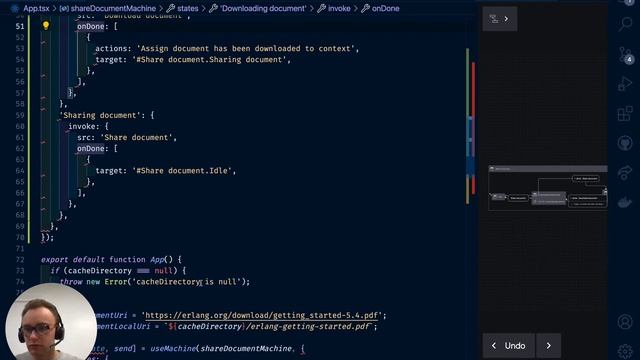Follow the erlang.org getting_started PDF link
The height and width of the screenshot is (360, 640).
coord(262,315)
